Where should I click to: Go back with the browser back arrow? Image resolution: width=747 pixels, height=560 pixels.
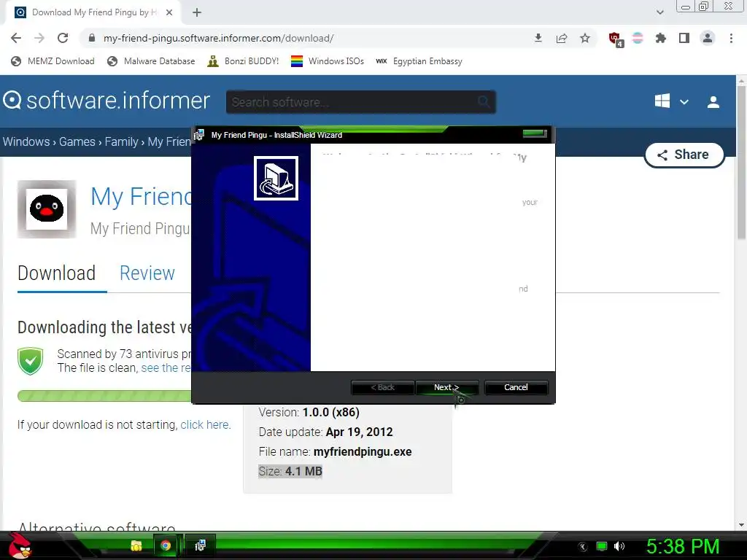[x=16, y=38]
